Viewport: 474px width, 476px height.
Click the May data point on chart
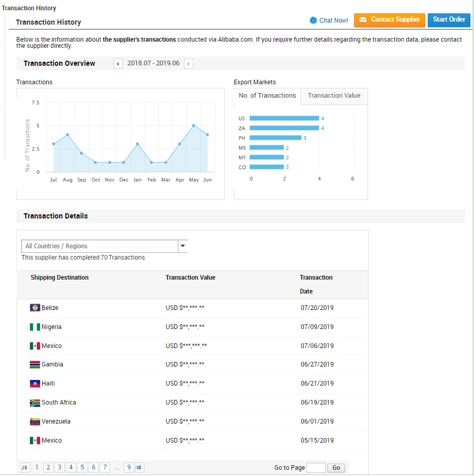(193, 125)
